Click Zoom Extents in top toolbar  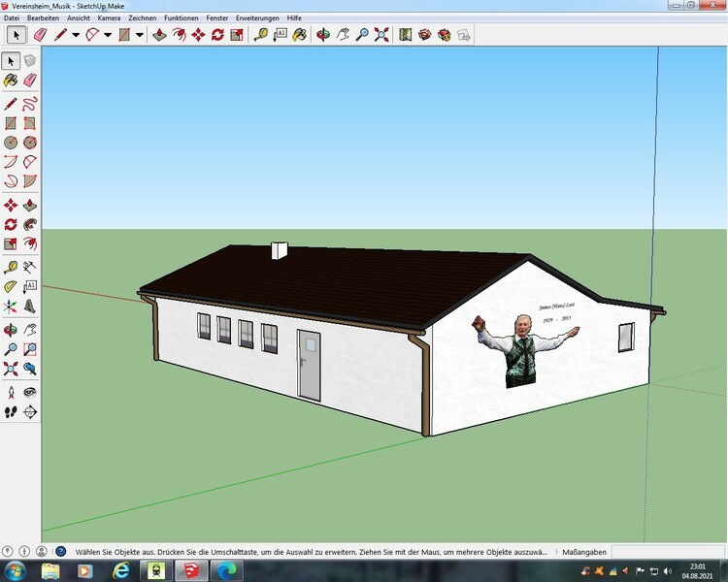(x=381, y=35)
